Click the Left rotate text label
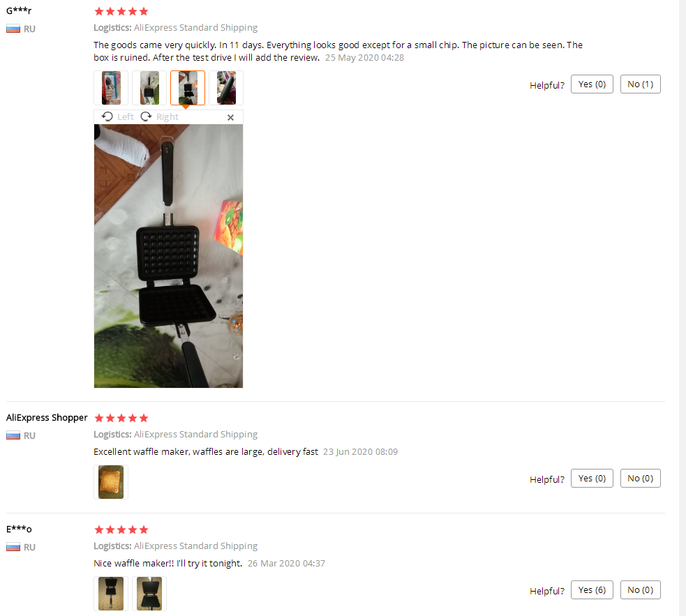The image size is (686, 616). pyautogui.click(x=126, y=117)
